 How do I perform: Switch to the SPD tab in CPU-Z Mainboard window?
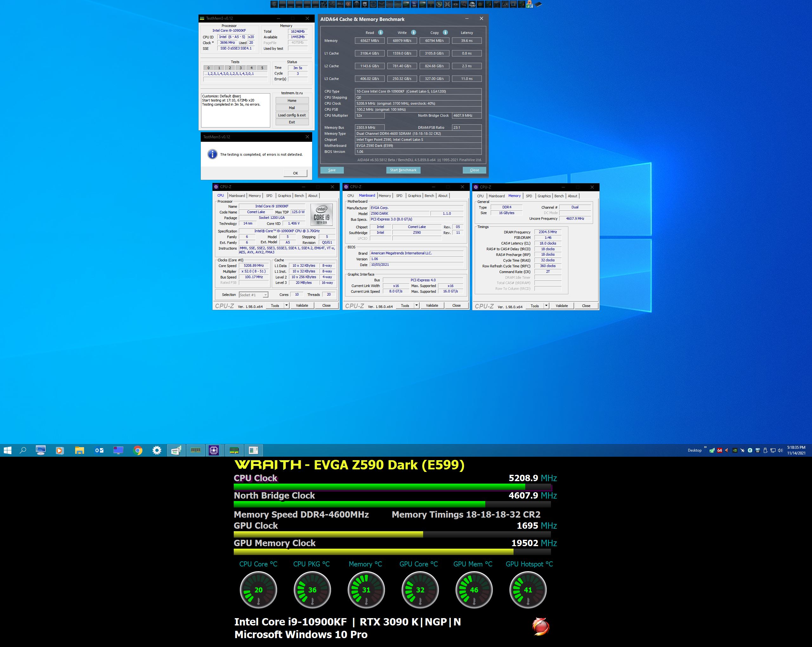399,196
